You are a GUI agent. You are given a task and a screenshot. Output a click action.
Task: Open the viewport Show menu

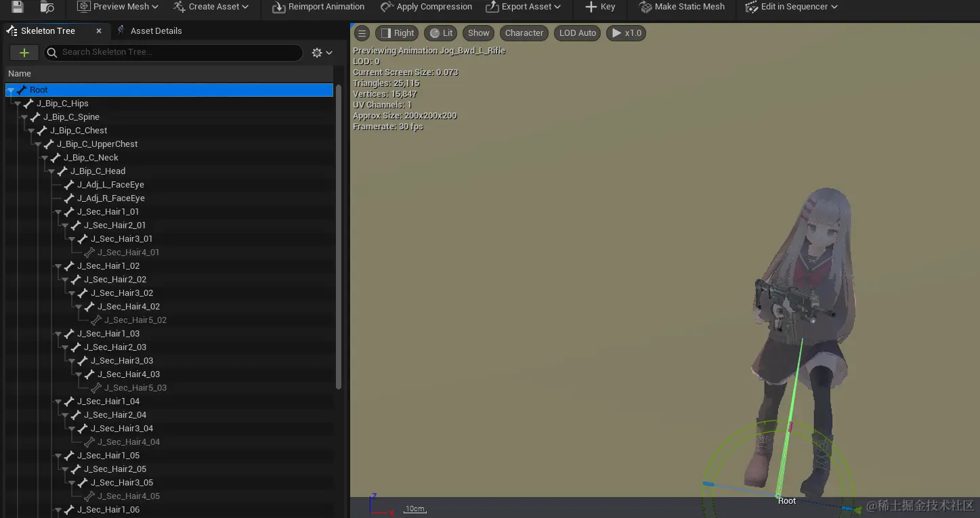pos(479,33)
